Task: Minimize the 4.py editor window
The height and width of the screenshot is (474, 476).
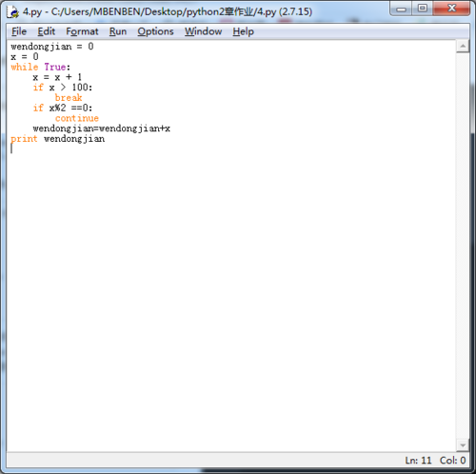Action: [x=401, y=9]
